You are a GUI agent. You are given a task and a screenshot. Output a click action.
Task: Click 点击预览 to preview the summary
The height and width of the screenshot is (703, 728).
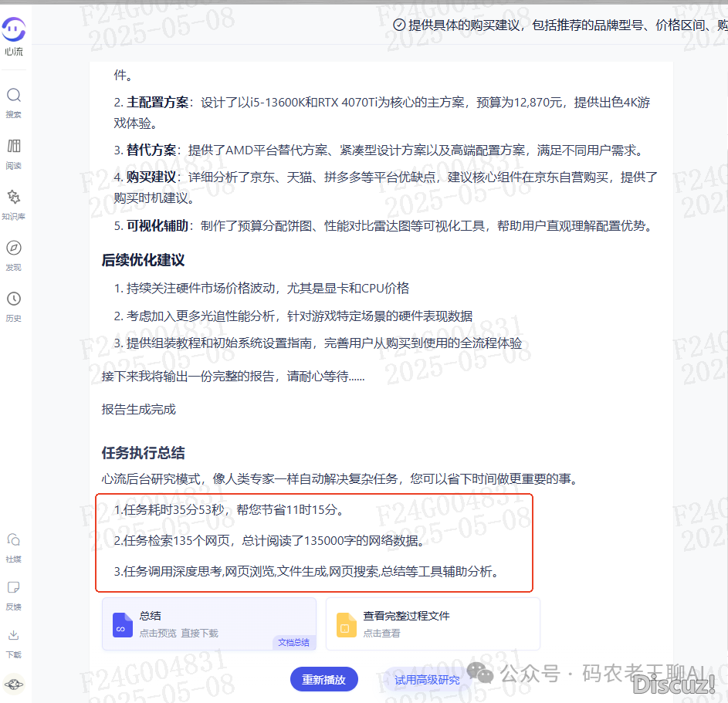(158, 633)
